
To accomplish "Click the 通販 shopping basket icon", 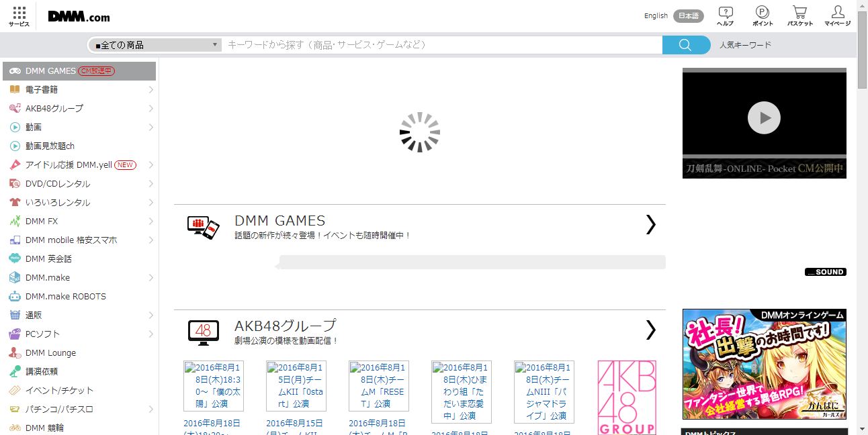I will (x=15, y=315).
